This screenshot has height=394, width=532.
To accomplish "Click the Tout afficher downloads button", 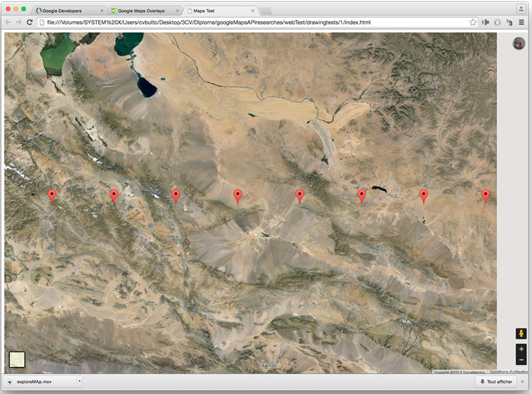I will click(x=495, y=382).
